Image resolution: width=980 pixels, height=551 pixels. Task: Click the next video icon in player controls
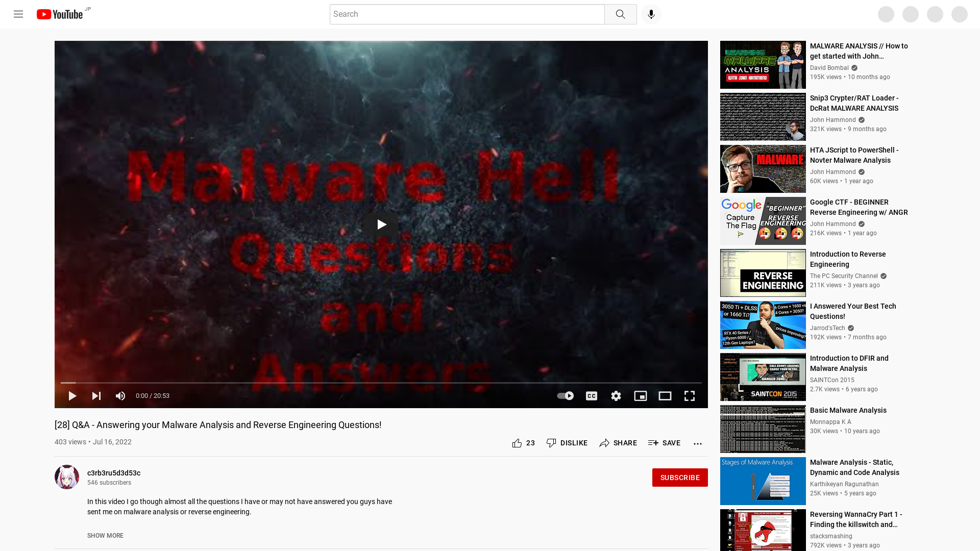point(96,396)
